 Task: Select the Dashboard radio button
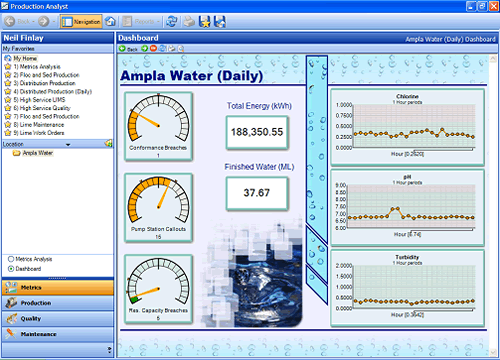[x=11, y=269]
